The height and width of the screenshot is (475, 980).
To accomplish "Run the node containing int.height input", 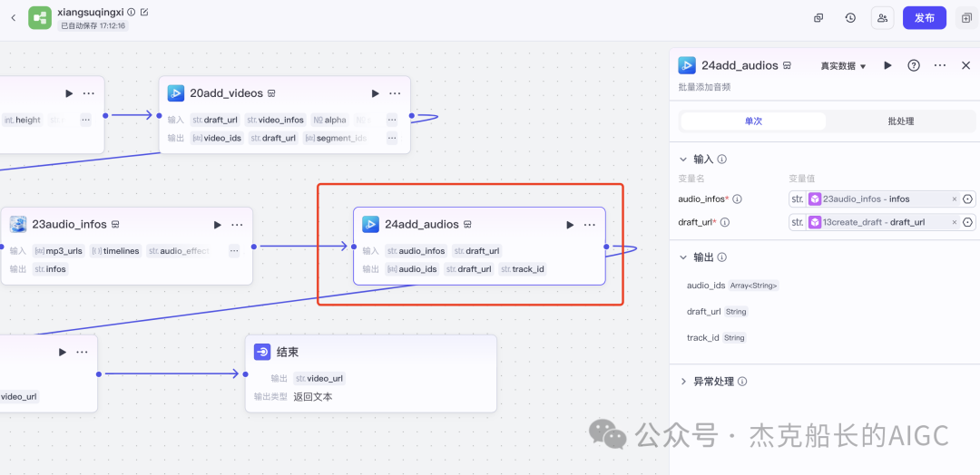I will [69, 93].
